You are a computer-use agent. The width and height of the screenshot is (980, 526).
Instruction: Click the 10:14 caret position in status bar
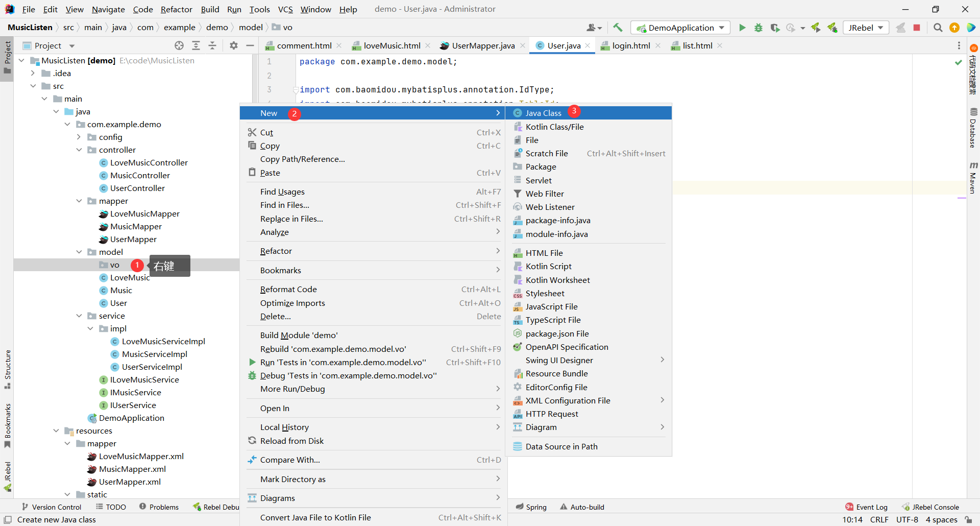(x=852, y=519)
